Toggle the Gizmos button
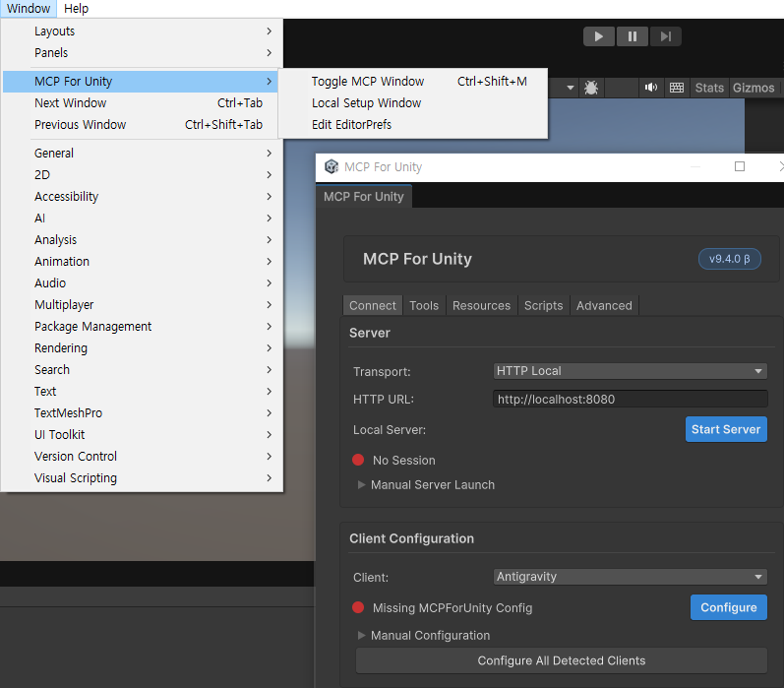Viewport: 784px width, 688px height. click(754, 88)
